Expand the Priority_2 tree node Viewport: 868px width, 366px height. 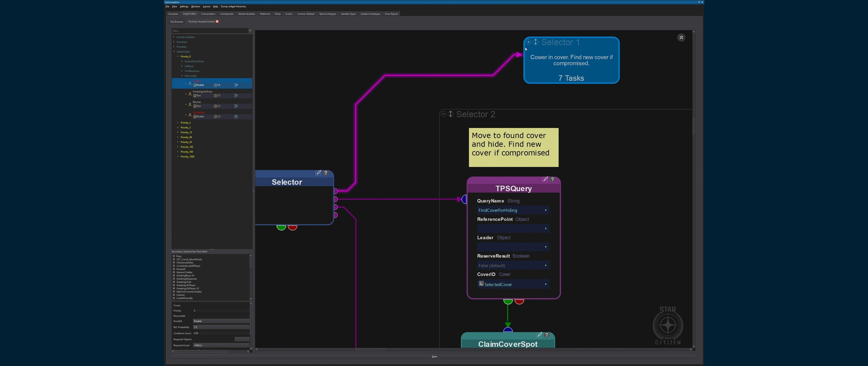pyautogui.click(x=178, y=123)
